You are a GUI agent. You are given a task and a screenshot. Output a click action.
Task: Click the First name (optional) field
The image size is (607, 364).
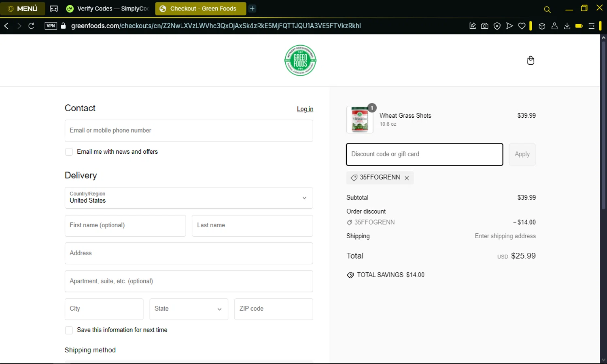125,226
